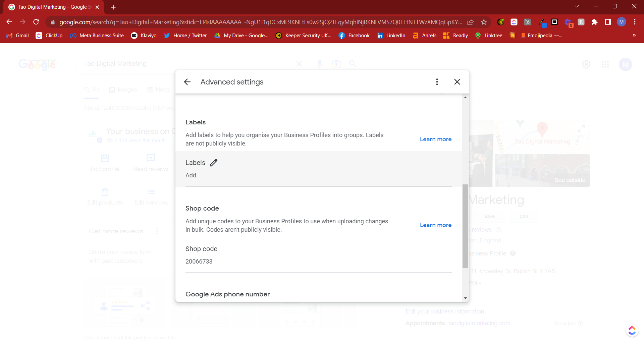Open the Linktree bookmark
The width and height of the screenshot is (644, 342).
(489, 36)
